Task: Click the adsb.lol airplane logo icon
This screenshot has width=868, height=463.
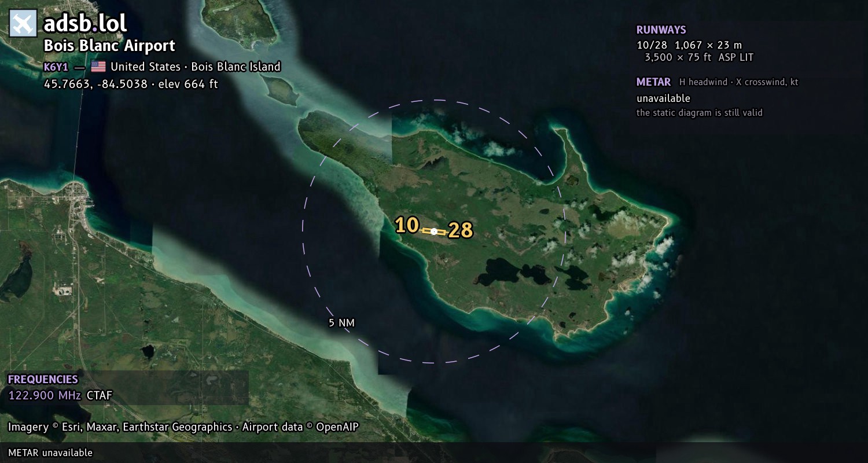Action: click(x=23, y=24)
